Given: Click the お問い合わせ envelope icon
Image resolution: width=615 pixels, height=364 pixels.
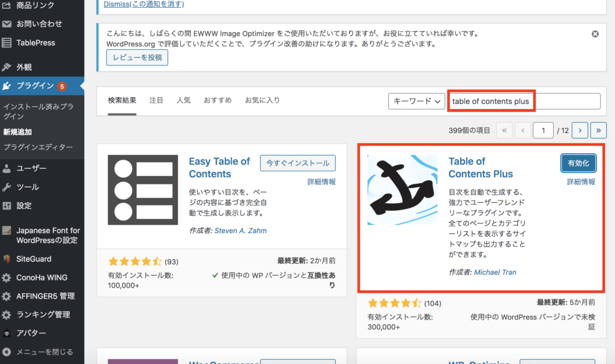Looking at the screenshot, I should tap(7, 24).
